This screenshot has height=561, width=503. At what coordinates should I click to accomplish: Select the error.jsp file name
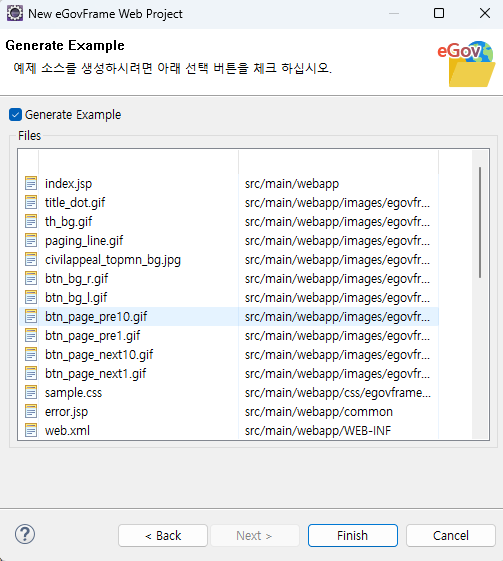tap(67, 412)
